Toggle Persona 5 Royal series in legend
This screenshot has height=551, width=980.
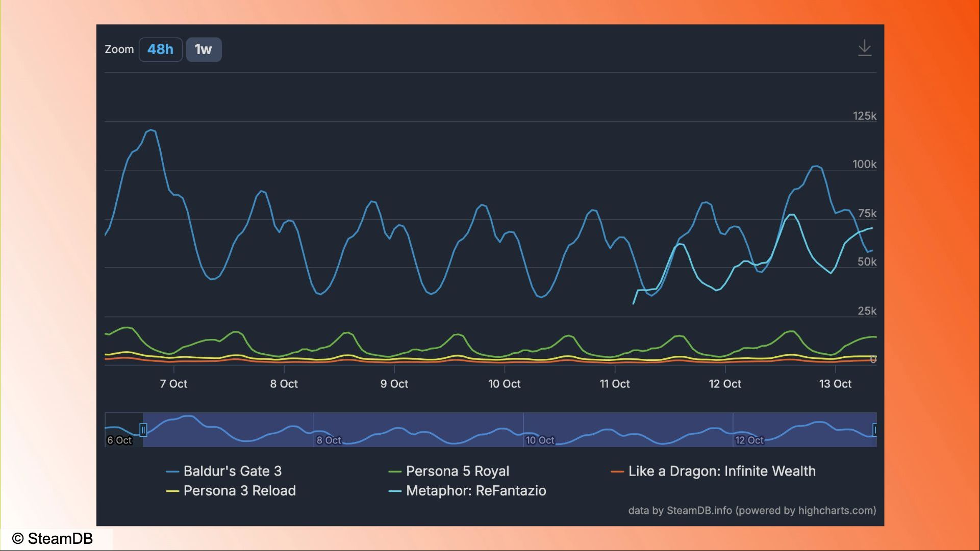[449, 471]
